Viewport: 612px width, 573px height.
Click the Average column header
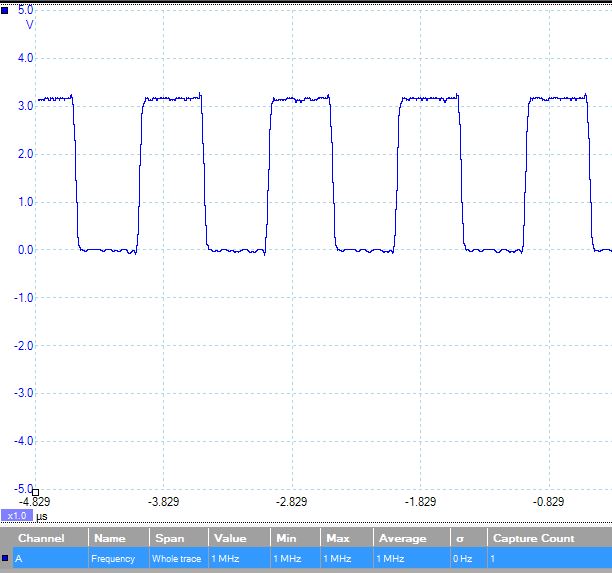click(x=402, y=538)
